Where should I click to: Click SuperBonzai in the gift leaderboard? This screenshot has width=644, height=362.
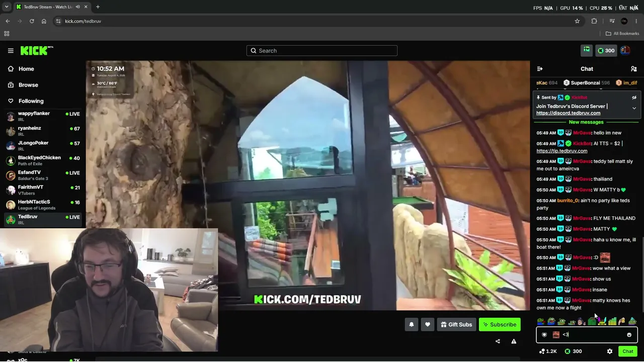pos(585,83)
